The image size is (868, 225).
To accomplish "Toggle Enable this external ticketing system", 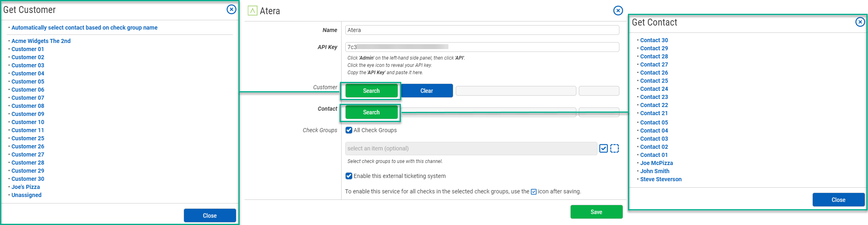I will [349, 176].
